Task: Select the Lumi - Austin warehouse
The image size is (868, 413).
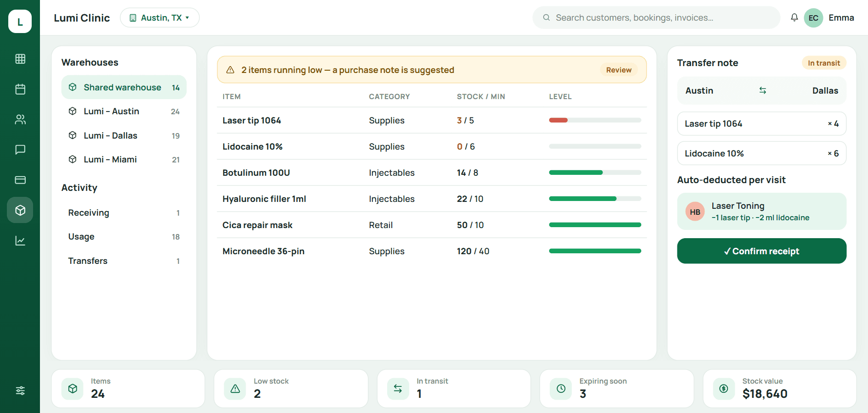Action: click(x=124, y=111)
